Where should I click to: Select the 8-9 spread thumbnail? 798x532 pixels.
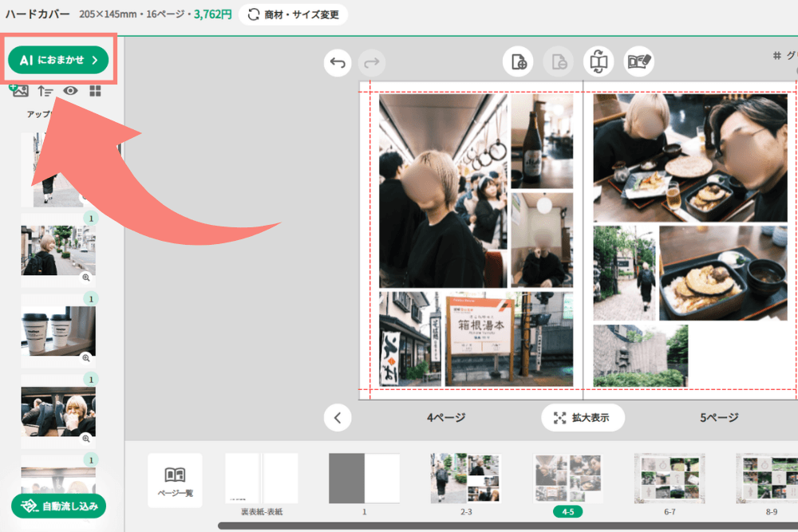tap(766, 478)
